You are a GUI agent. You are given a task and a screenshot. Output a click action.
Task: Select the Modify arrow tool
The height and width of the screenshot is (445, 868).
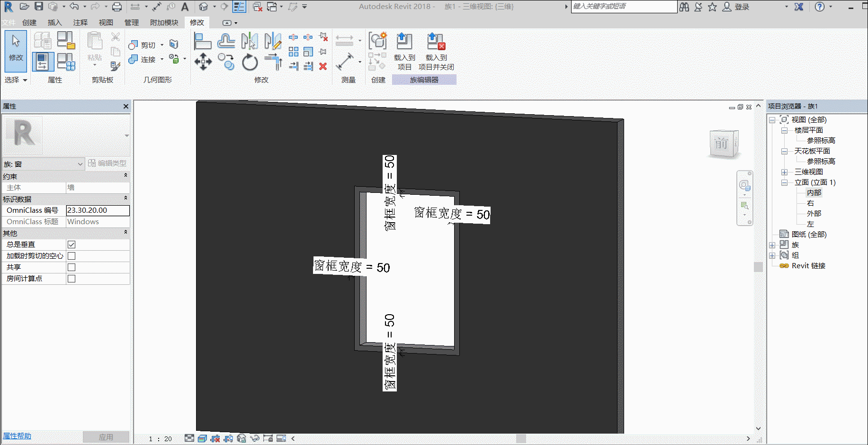coord(16,51)
